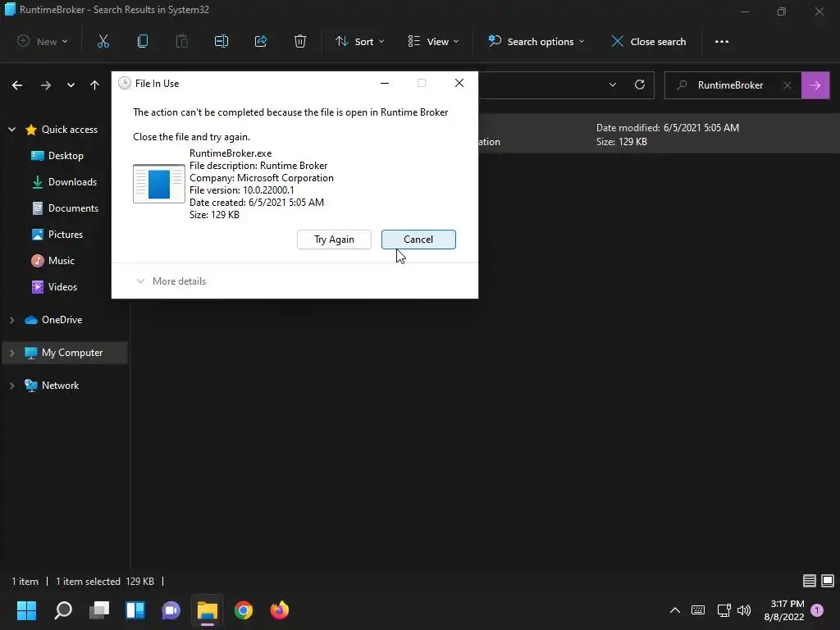This screenshot has width=840, height=630.
Task: Click the '1 item selected 129 KB' status text
Action: [105, 582]
